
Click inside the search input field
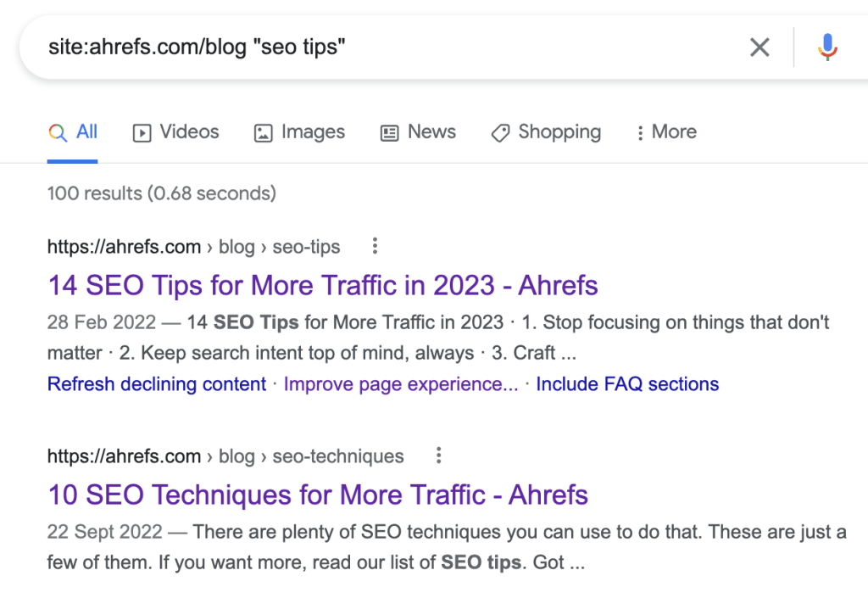[339, 48]
